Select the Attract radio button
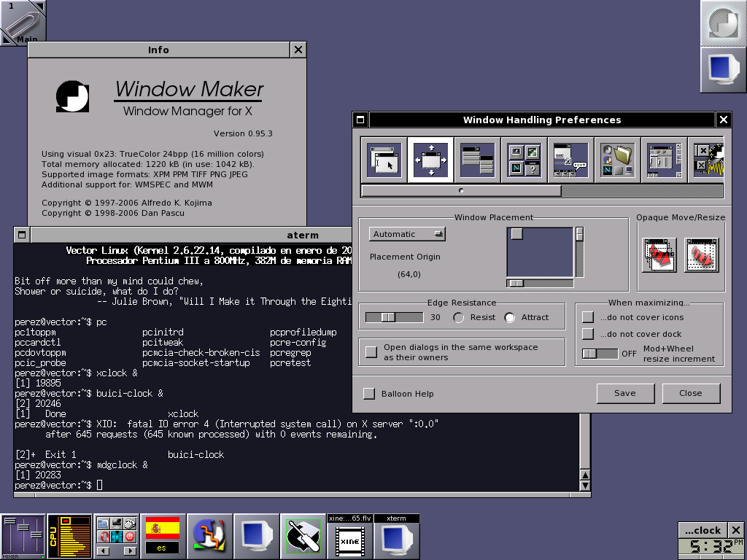747x560 pixels. [510, 318]
